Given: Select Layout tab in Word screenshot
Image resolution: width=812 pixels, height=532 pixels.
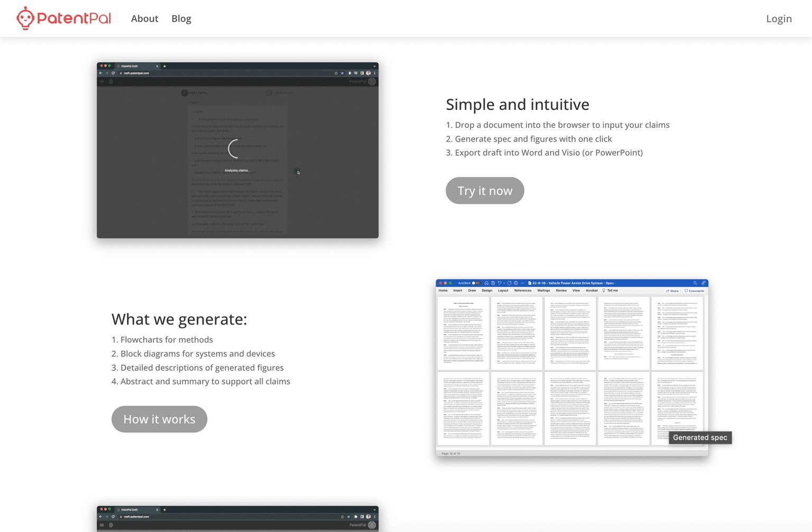Looking at the screenshot, I should click(503, 291).
